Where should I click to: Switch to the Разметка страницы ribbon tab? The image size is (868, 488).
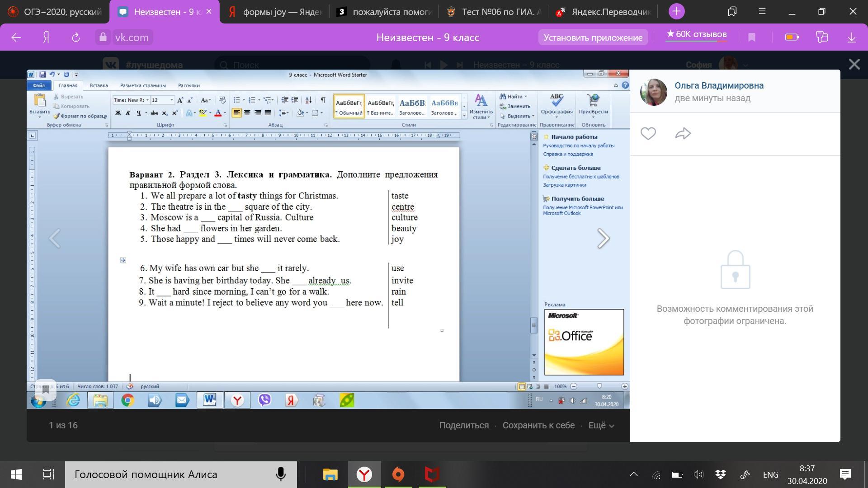pyautogui.click(x=143, y=85)
